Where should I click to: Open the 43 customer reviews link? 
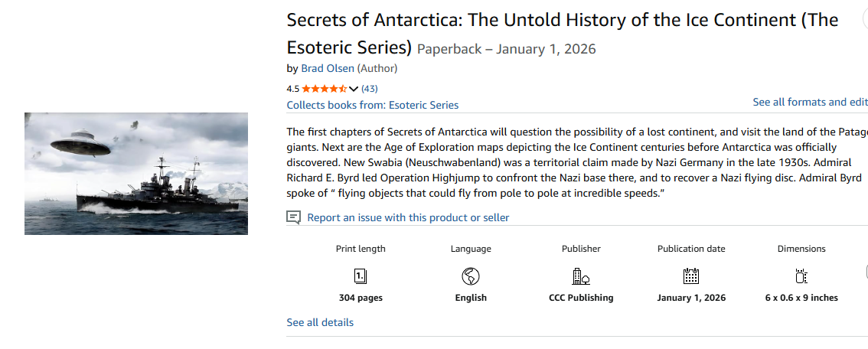pos(369,89)
